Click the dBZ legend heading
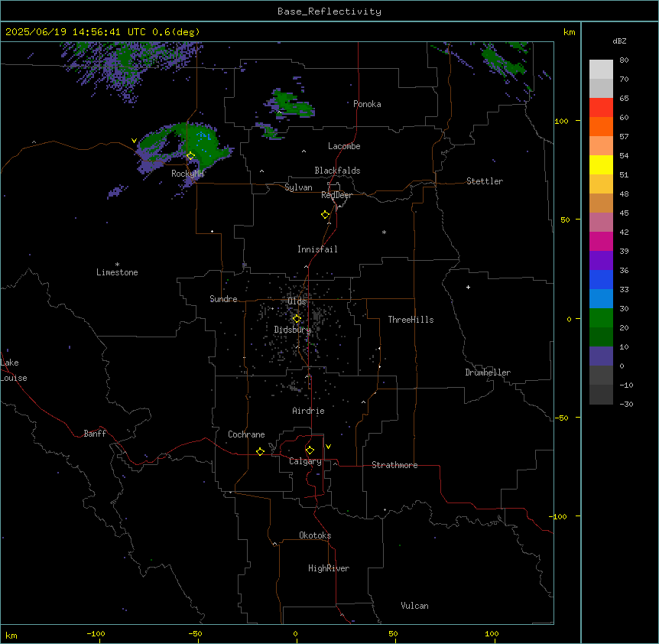 (x=619, y=41)
